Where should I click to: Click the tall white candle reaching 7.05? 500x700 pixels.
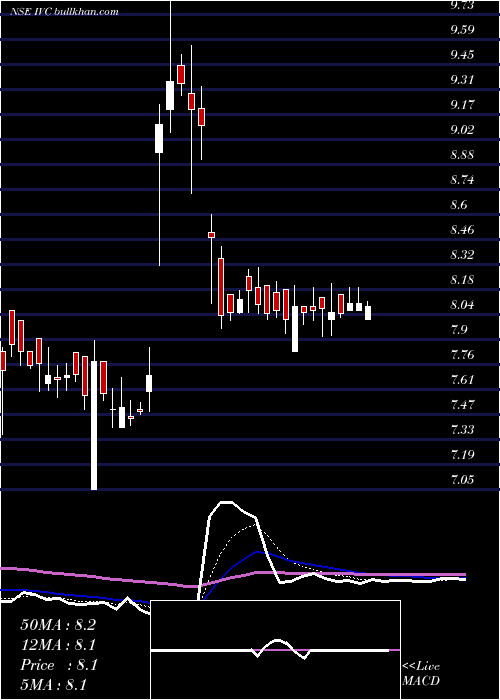click(x=94, y=425)
